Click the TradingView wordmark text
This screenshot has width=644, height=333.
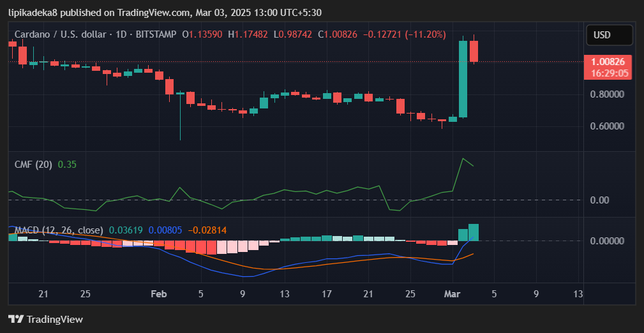[55, 319]
